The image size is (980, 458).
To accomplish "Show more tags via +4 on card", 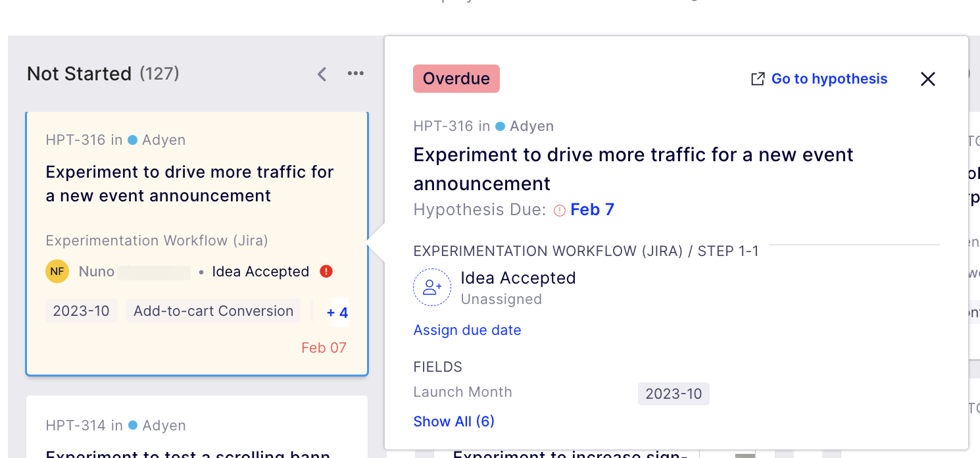I will click(x=337, y=313).
